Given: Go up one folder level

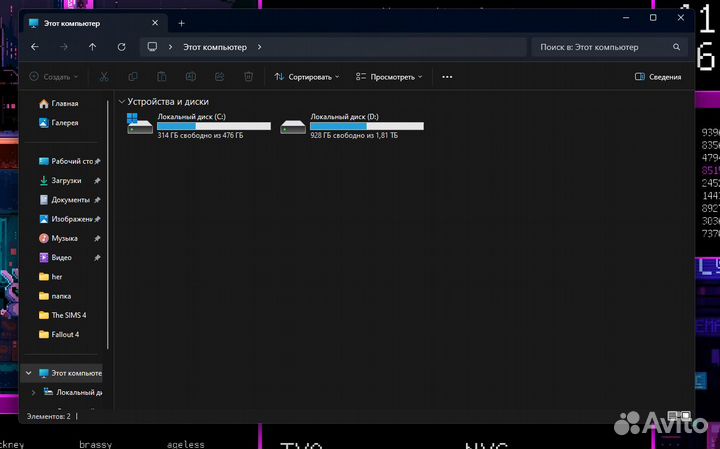Looking at the screenshot, I should (92, 47).
